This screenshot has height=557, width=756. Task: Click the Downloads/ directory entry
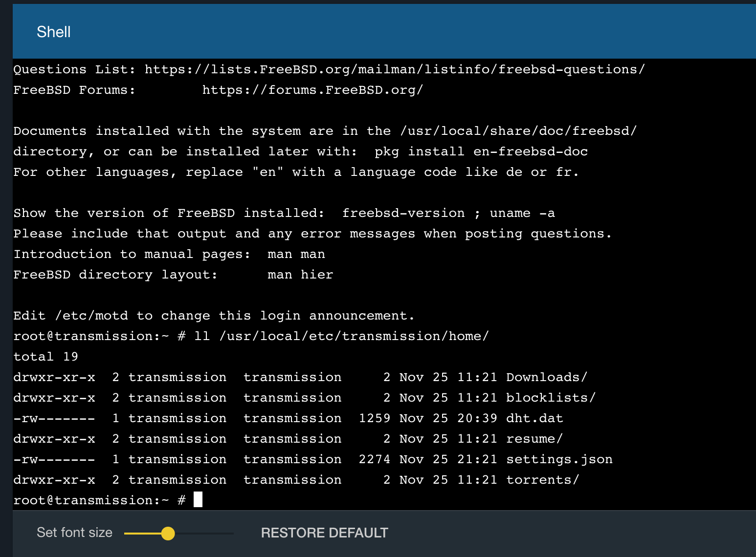click(547, 377)
